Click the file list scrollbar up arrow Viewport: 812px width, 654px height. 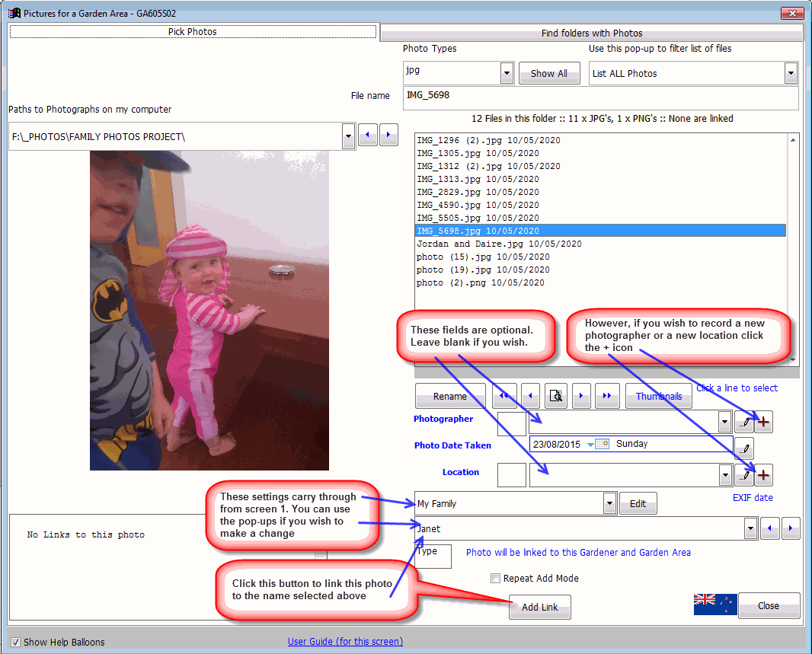[793, 139]
